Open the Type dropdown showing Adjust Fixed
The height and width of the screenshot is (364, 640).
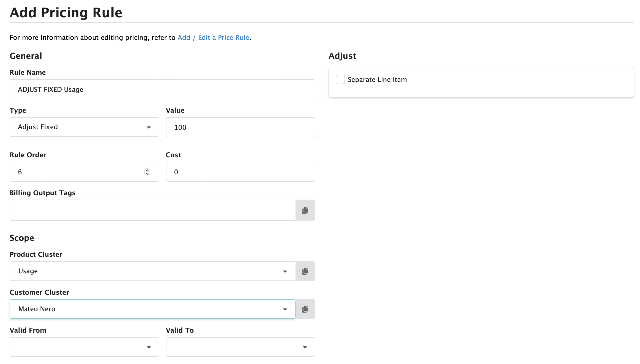coord(149,127)
